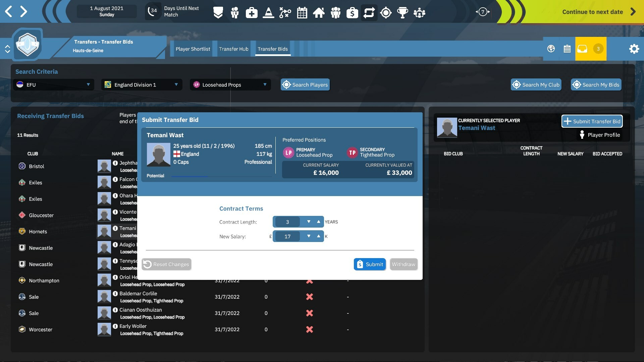Open the scouting target icon
The height and width of the screenshot is (362, 644).
[x=386, y=12]
